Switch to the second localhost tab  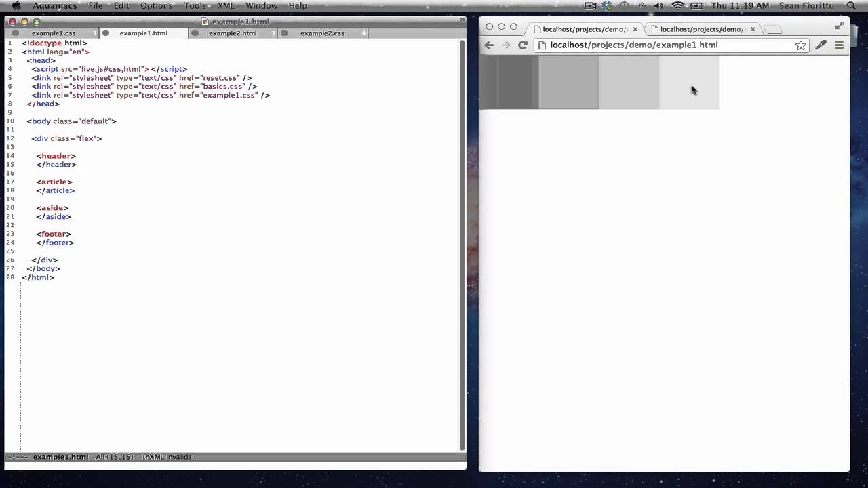click(702, 29)
